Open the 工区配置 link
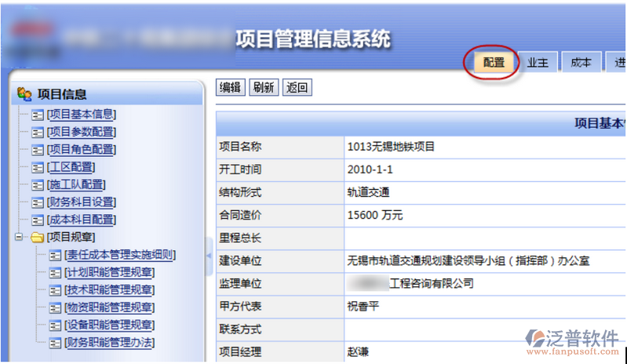 click(x=71, y=167)
